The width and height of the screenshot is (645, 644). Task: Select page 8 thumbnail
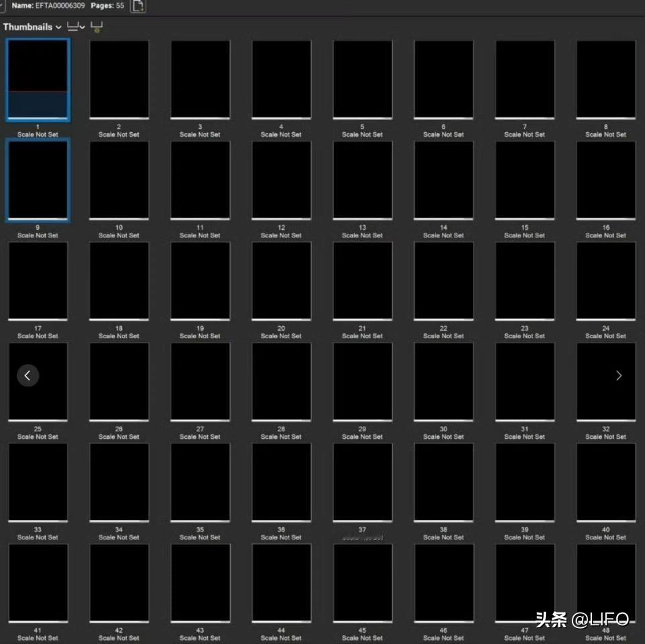coord(606,80)
